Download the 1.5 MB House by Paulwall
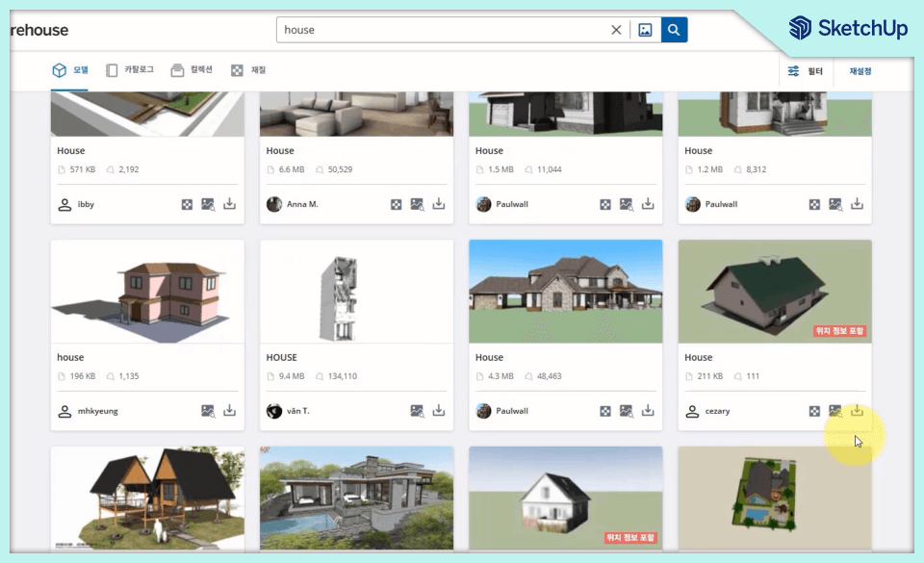Viewport: 924px width, 563px height. pyautogui.click(x=648, y=204)
